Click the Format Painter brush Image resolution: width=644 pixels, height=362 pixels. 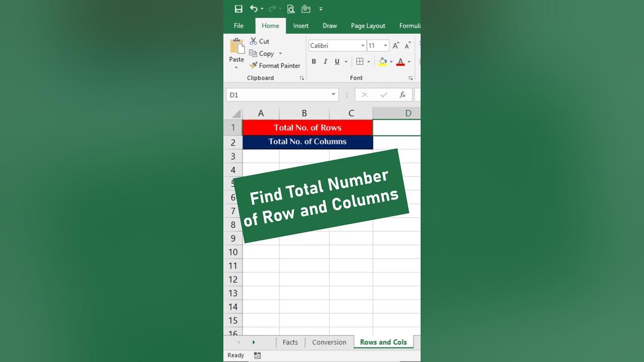pos(275,65)
